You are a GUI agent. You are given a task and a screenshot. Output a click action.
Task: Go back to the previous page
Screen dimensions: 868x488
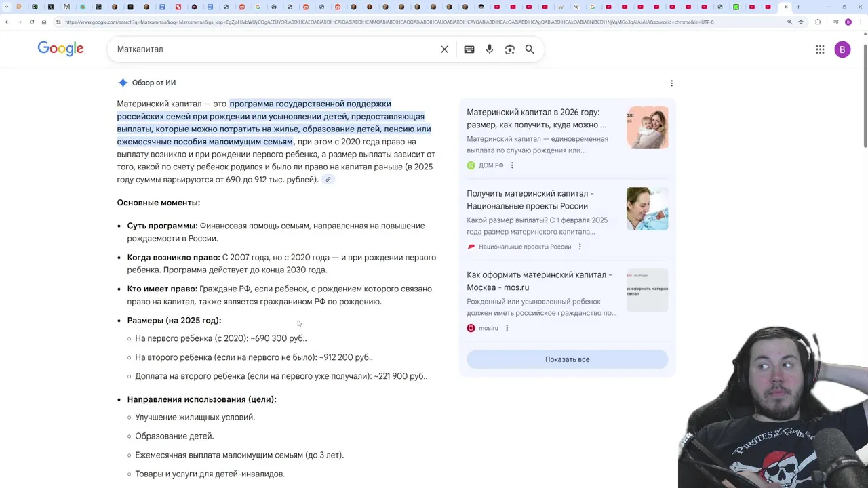7,22
